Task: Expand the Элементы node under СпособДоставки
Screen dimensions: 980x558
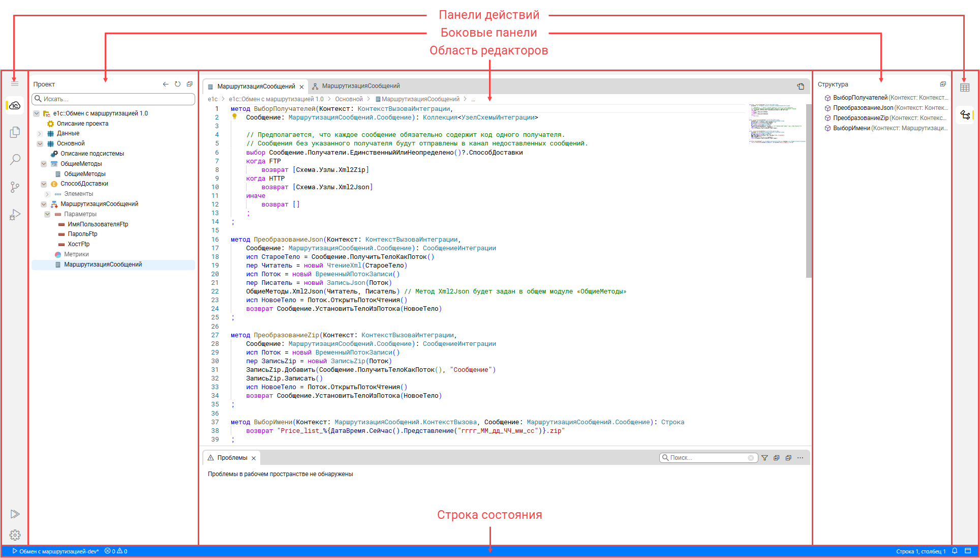Action: (x=47, y=194)
